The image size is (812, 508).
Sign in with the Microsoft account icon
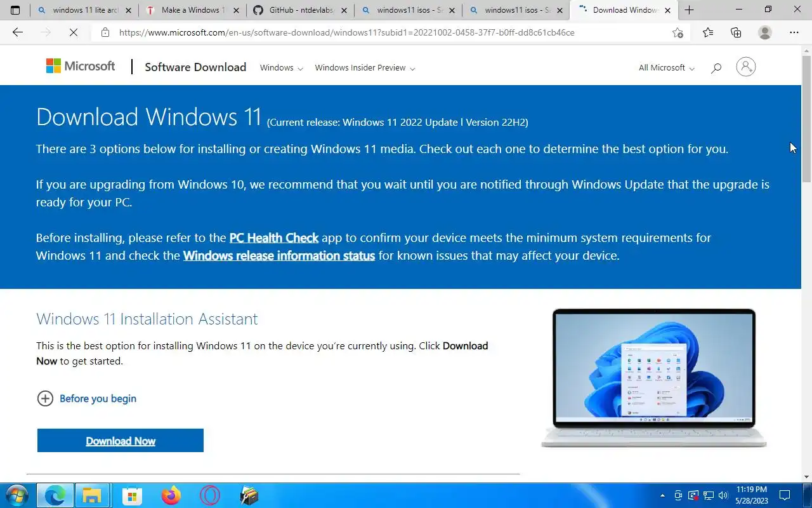click(x=746, y=67)
